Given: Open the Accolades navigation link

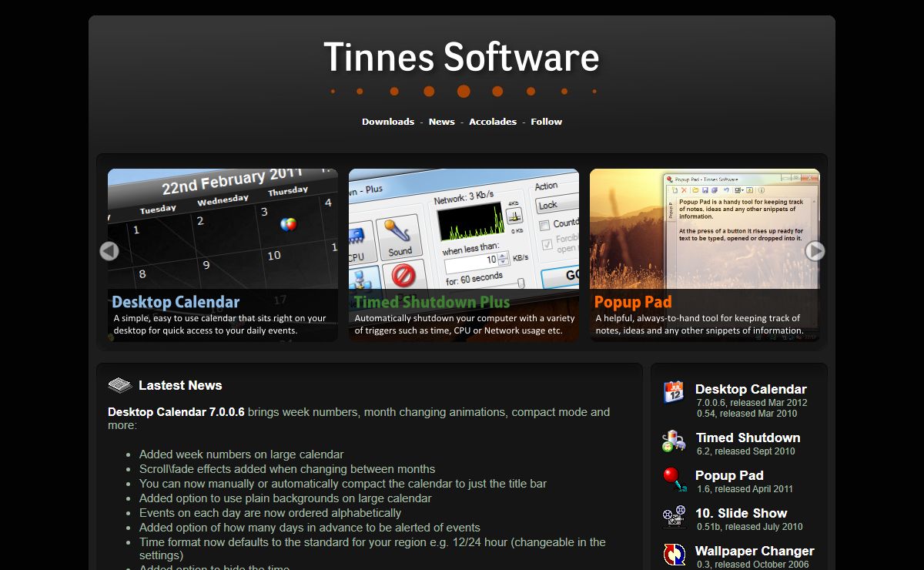Looking at the screenshot, I should pyautogui.click(x=493, y=122).
